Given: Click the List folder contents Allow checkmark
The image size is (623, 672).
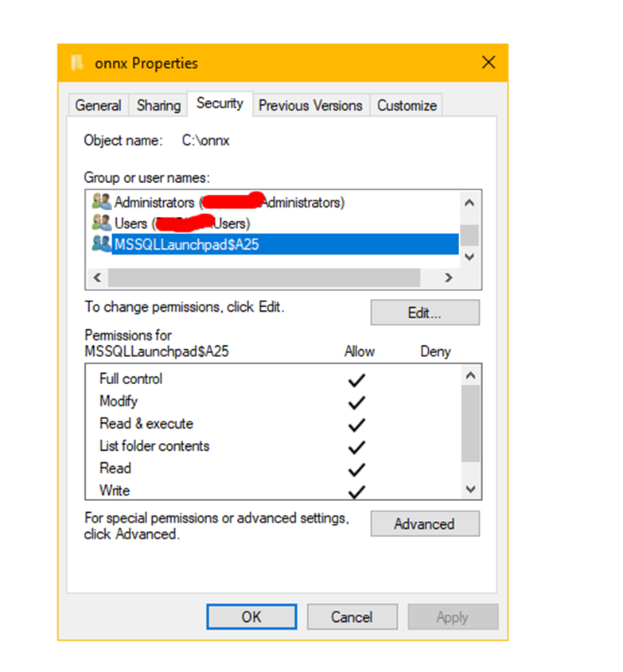Looking at the screenshot, I should 356,447.
